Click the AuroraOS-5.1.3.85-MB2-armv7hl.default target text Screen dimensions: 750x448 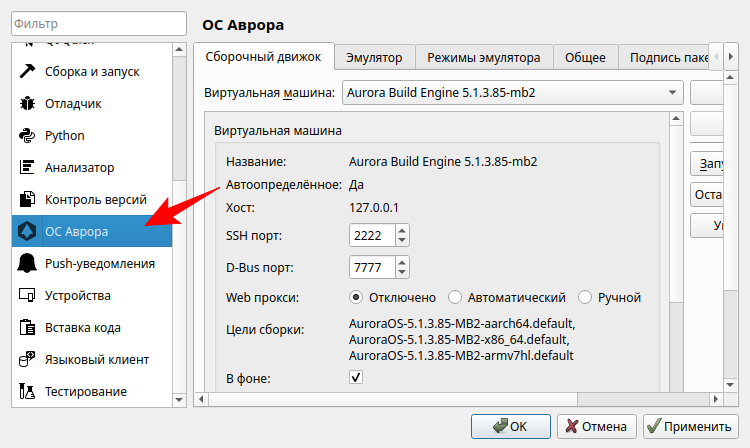pyautogui.click(x=461, y=355)
